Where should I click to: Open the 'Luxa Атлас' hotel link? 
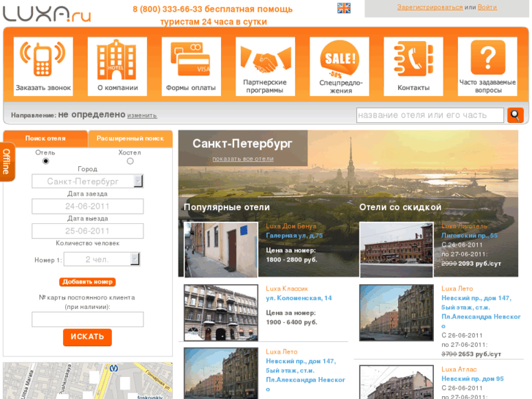tap(459, 370)
